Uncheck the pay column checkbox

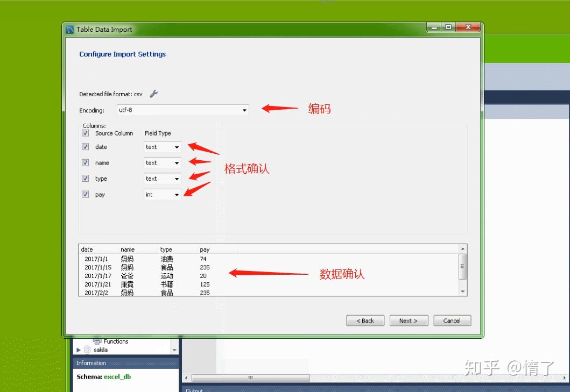pyautogui.click(x=86, y=194)
